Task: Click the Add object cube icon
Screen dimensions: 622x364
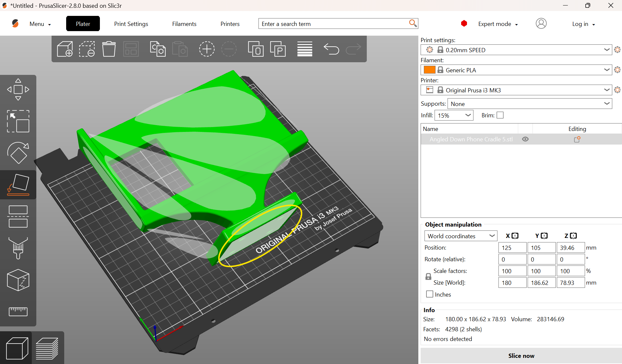Action: (65, 49)
